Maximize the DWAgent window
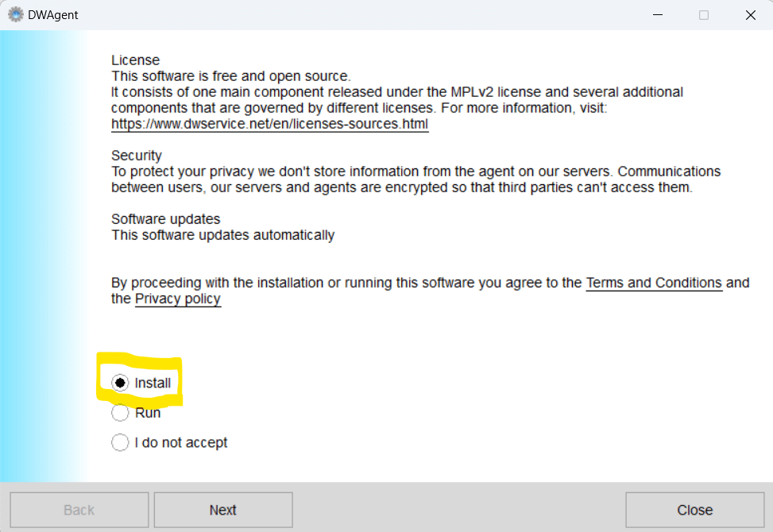Image resolution: width=773 pixels, height=532 pixels. pos(703,14)
